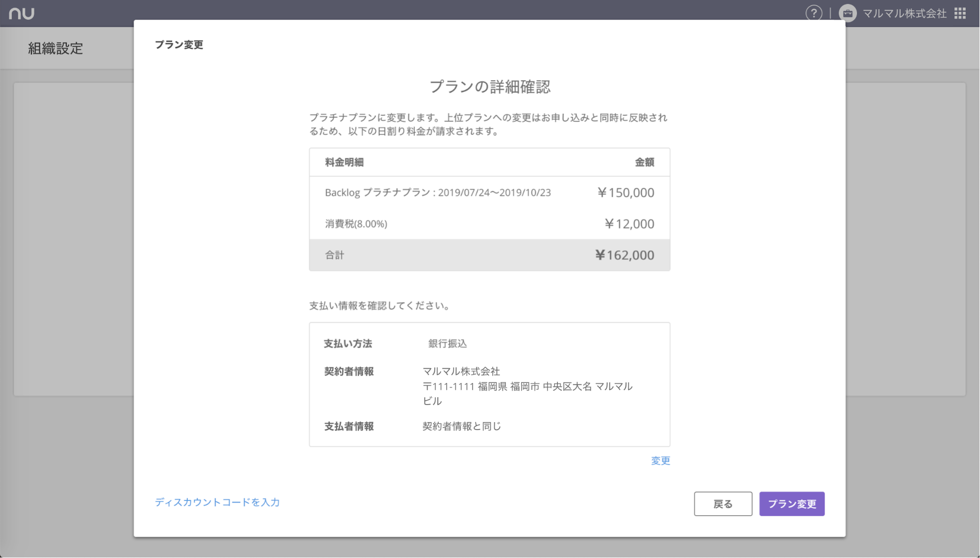Click the 銀行振込 payment method value
Screen dimensions: 980x558
coord(447,344)
